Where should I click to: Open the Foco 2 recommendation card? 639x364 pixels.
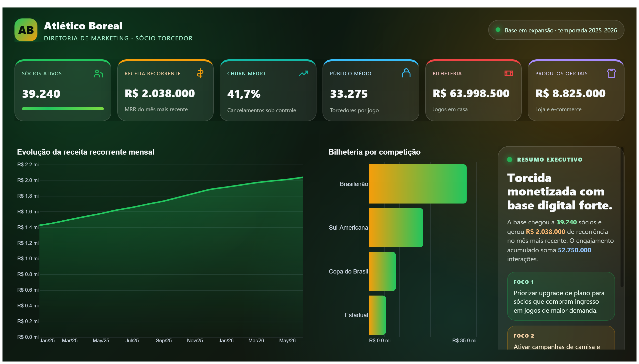561,338
